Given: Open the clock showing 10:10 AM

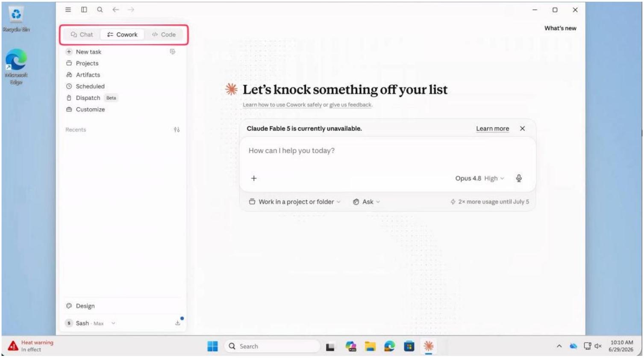Looking at the screenshot, I should (x=622, y=346).
